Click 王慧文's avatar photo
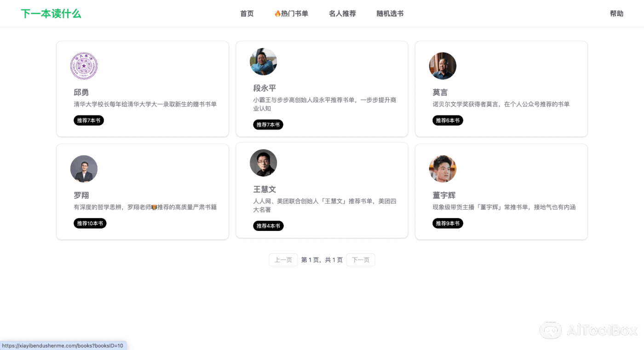Image resolution: width=644 pixels, height=350 pixels. pos(263,162)
